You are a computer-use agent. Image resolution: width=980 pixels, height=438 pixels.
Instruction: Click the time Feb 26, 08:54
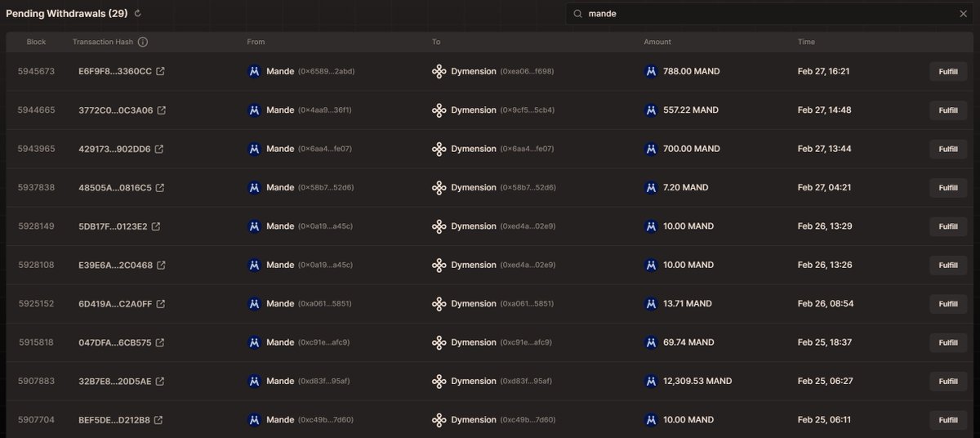click(x=826, y=304)
